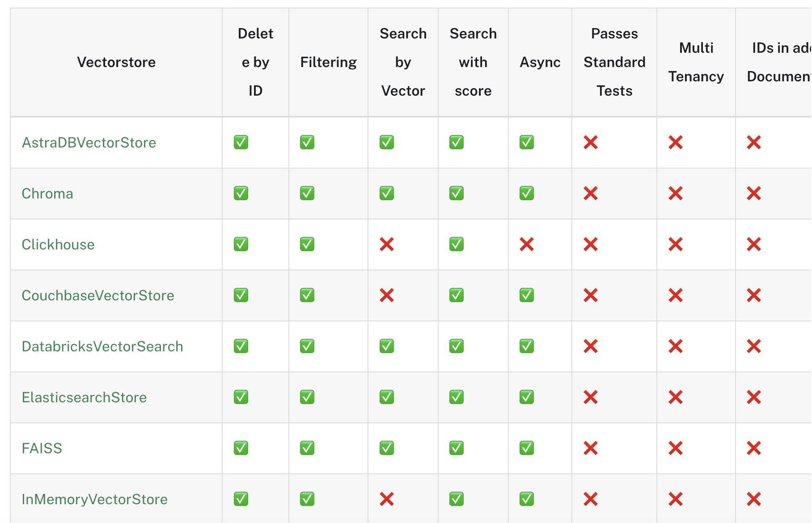Open the FAISS link

(x=42, y=448)
